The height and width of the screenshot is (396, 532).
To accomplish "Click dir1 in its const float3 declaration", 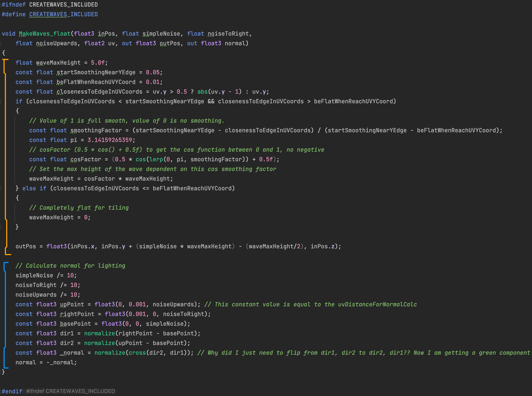I will pyautogui.click(x=67, y=333).
